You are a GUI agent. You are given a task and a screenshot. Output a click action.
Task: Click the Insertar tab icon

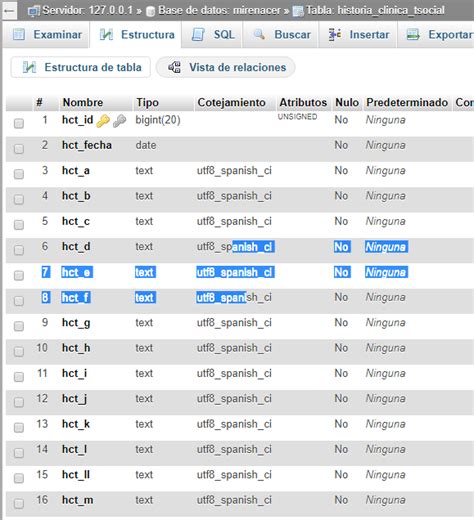(x=335, y=35)
